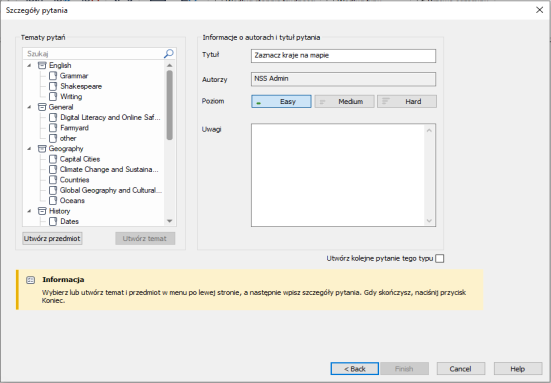Click the Geography subject folder icon

click(42, 149)
